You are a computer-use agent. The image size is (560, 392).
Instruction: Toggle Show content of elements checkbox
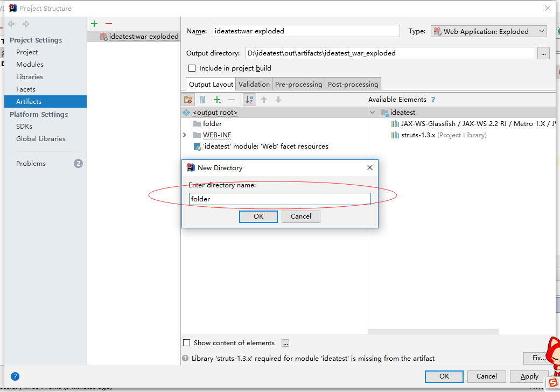tap(187, 343)
